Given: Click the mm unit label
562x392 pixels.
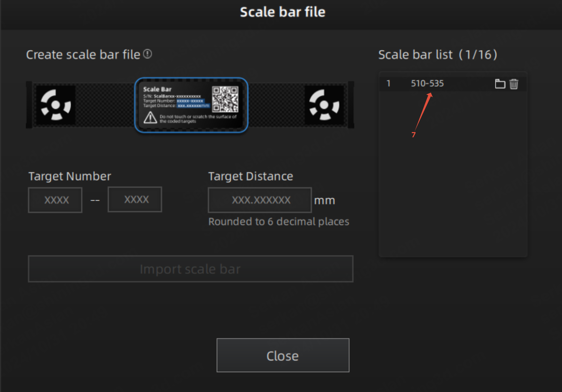Looking at the screenshot, I should [325, 201].
